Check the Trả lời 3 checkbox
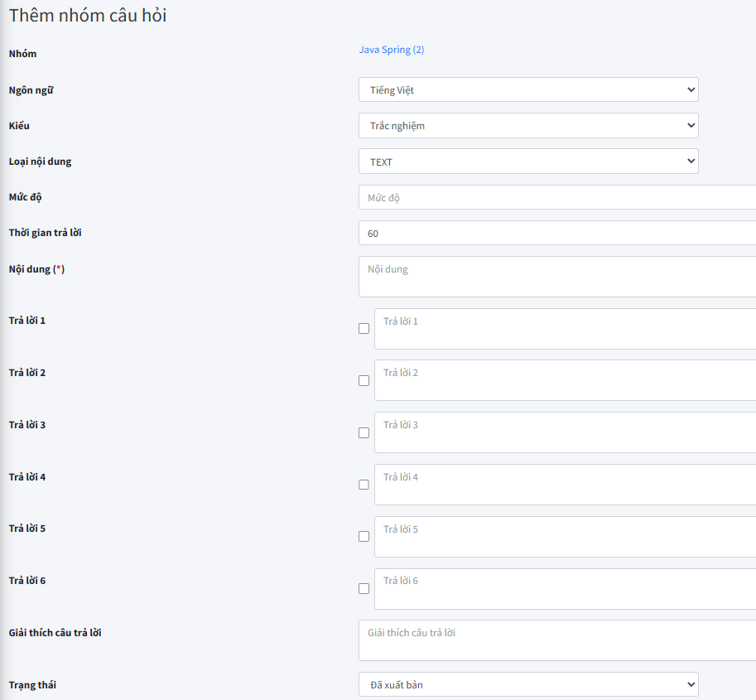This screenshot has width=756, height=700. [364, 432]
